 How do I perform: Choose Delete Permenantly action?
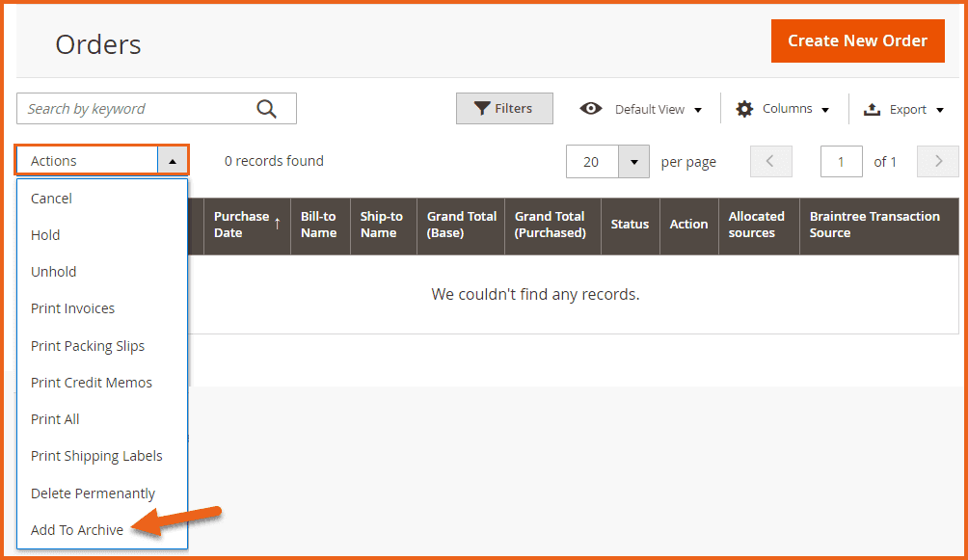click(x=93, y=493)
